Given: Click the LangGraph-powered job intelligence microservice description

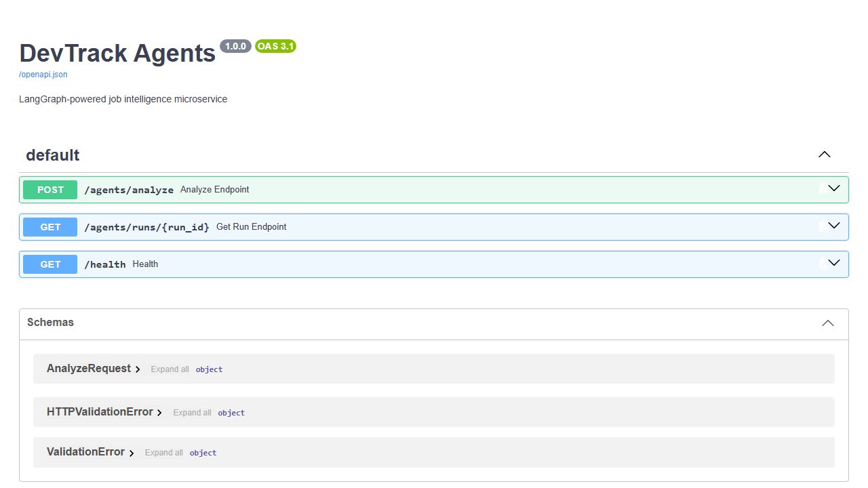Looking at the screenshot, I should point(123,99).
